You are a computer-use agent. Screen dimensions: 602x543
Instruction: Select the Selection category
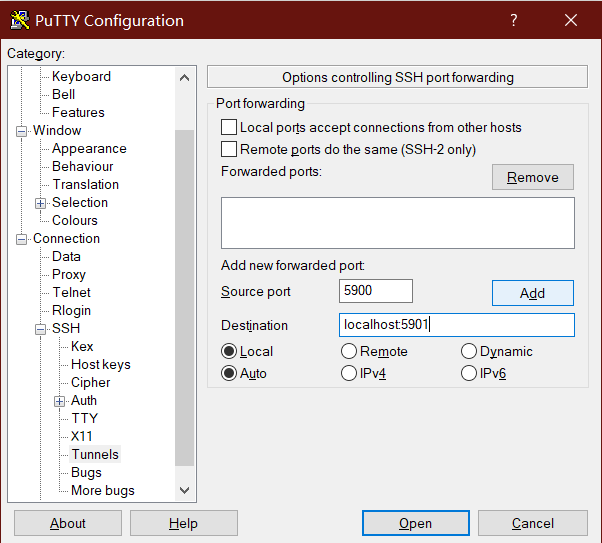pyautogui.click(x=80, y=202)
